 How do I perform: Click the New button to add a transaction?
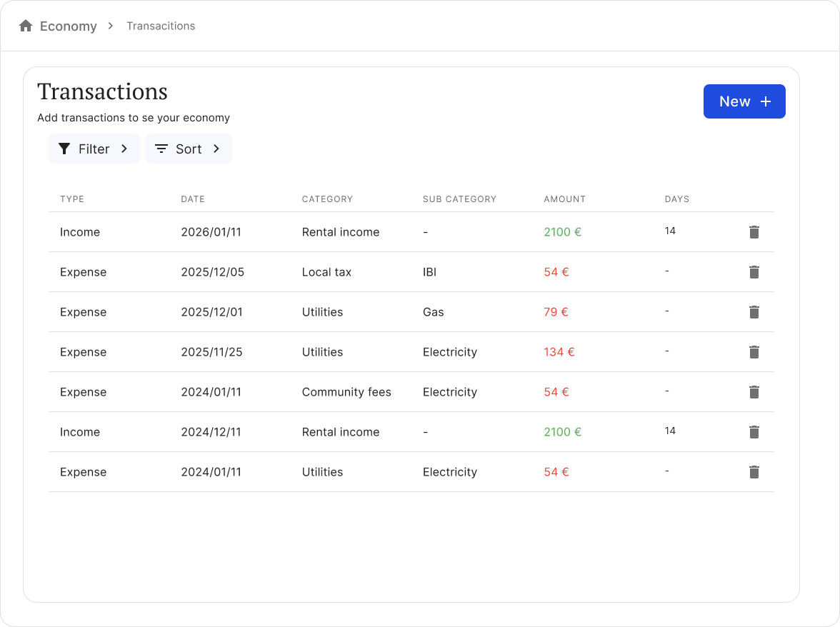tap(744, 101)
